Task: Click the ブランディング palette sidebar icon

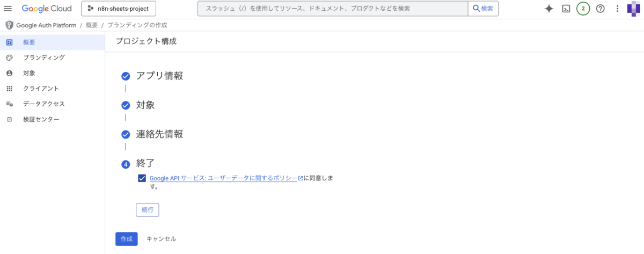Action: pyautogui.click(x=9, y=57)
